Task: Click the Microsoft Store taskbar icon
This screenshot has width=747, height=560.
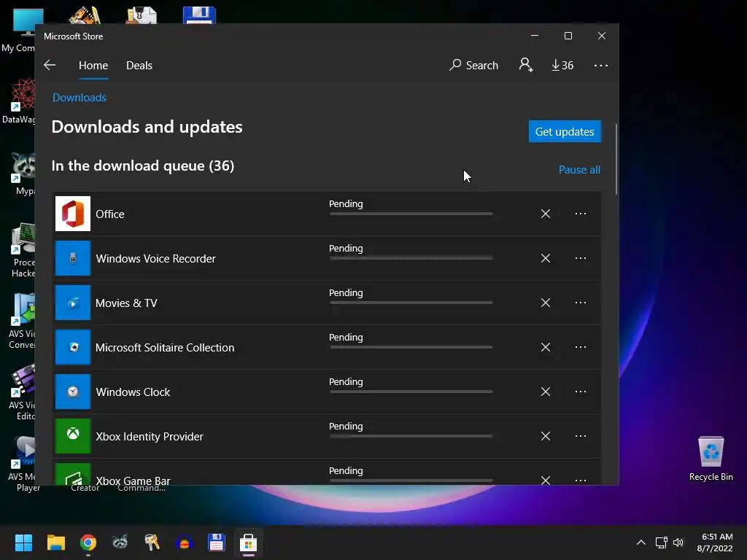Action: [248, 542]
